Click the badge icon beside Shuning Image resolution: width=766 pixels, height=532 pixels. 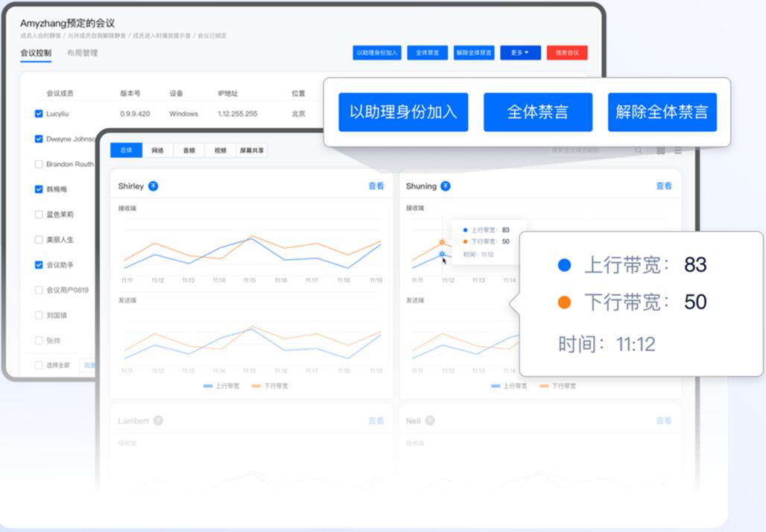(x=445, y=186)
